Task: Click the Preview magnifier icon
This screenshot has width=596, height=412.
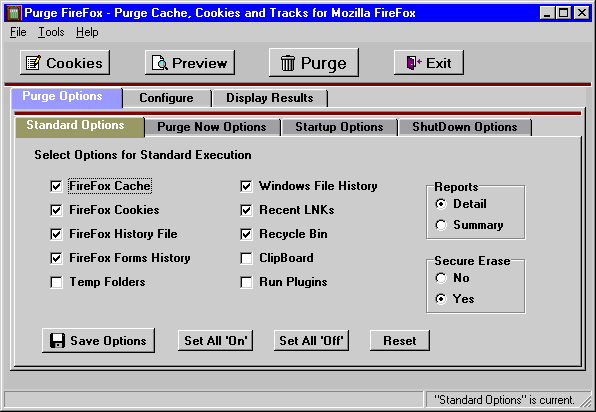Action: pos(160,63)
